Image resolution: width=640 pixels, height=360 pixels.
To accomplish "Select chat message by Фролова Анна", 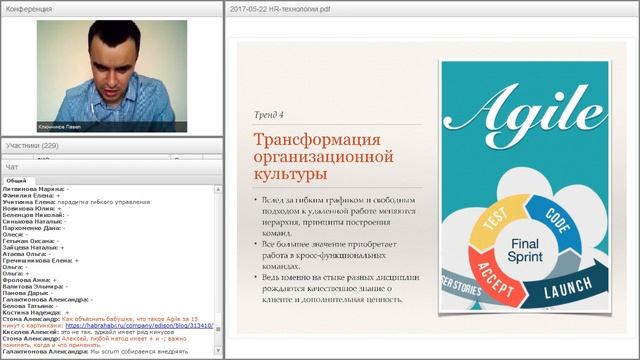I will (x=29, y=280).
